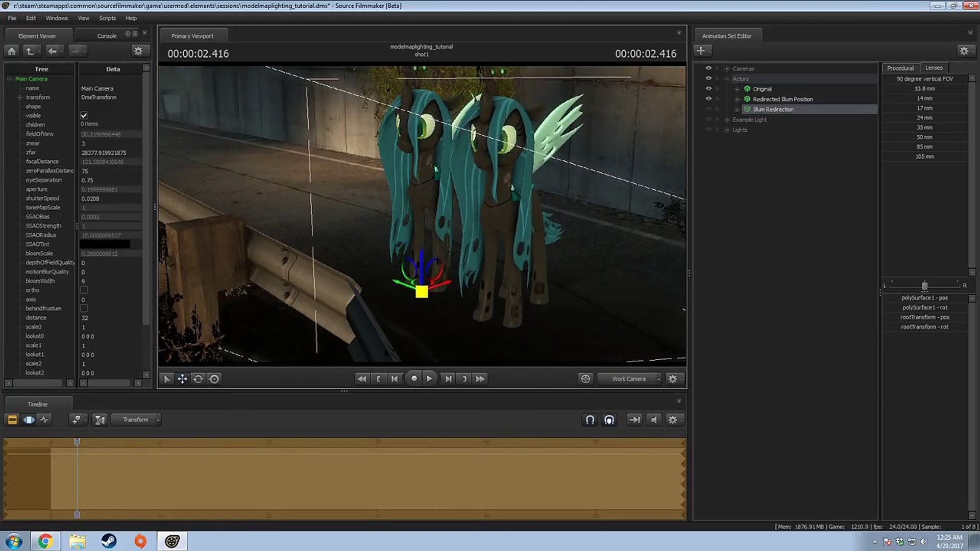Toggle visibility eye for Original actor

(708, 89)
